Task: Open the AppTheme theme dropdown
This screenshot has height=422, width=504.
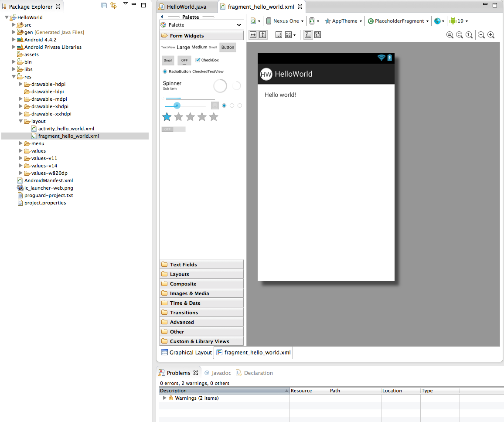Action: (344, 21)
